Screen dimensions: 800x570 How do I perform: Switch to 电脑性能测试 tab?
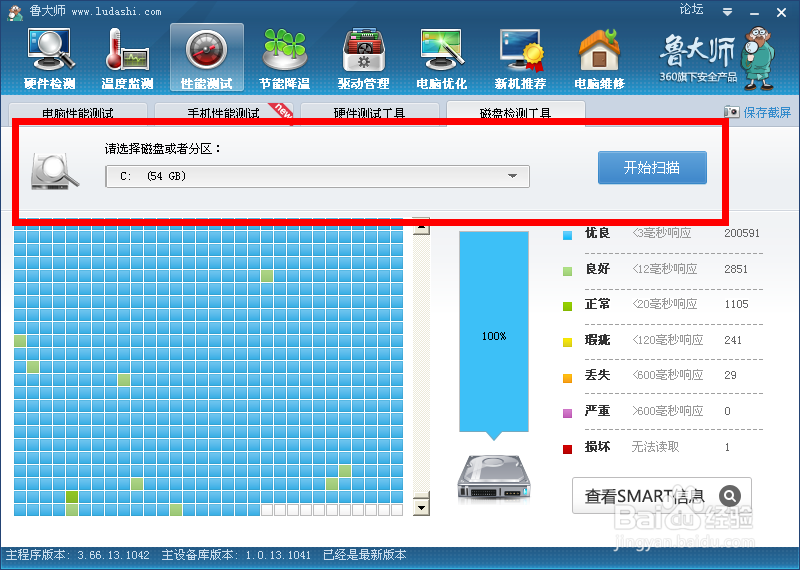pos(78,113)
